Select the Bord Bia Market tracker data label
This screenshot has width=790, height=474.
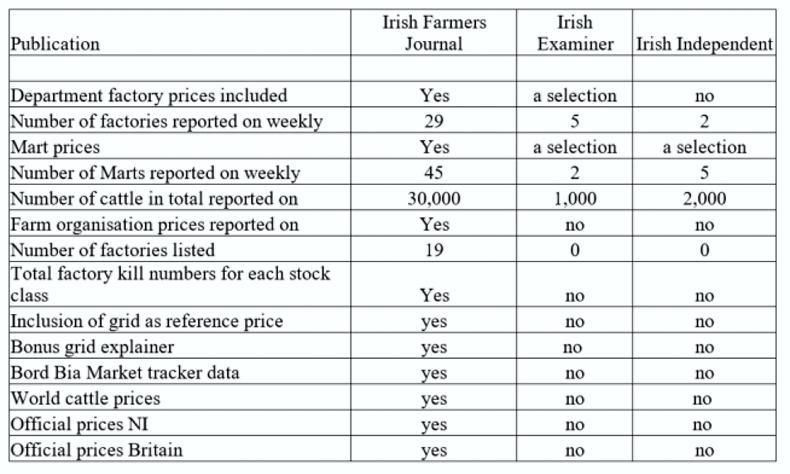[x=125, y=373]
